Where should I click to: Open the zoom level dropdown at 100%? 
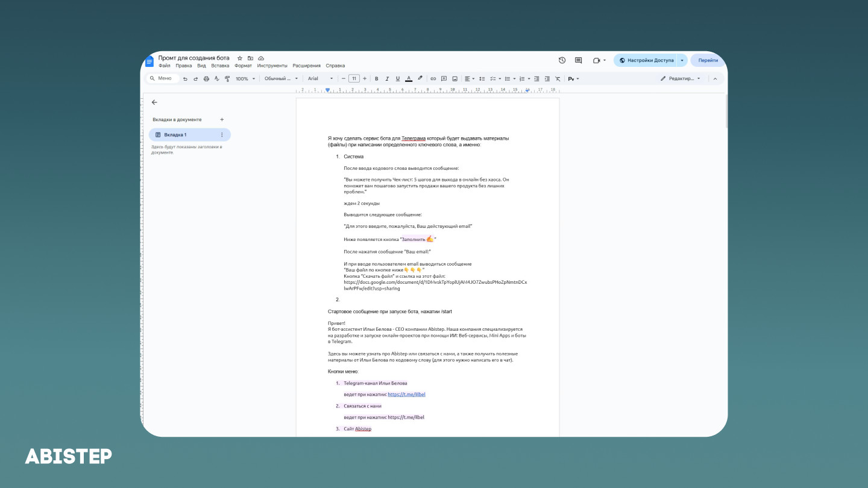[245, 79]
